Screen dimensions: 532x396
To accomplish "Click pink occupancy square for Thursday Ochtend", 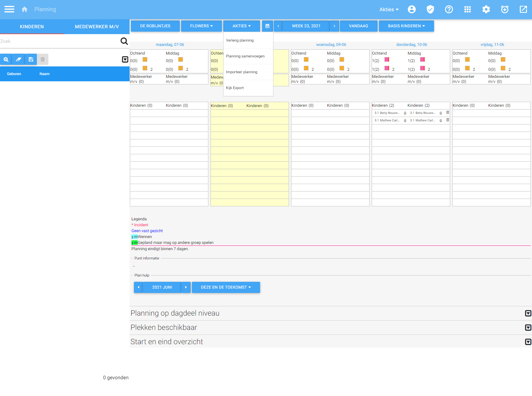I will tap(387, 60).
